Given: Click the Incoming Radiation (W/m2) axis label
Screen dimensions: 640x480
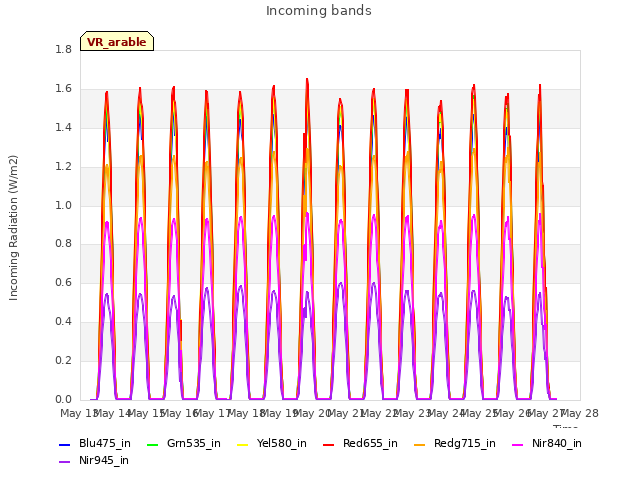Looking at the screenshot, I should point(13,228).
